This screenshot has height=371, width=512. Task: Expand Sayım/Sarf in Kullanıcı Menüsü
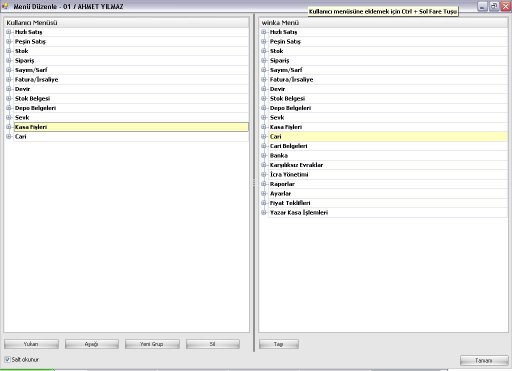pyautogui.click(x=9, y=70)
